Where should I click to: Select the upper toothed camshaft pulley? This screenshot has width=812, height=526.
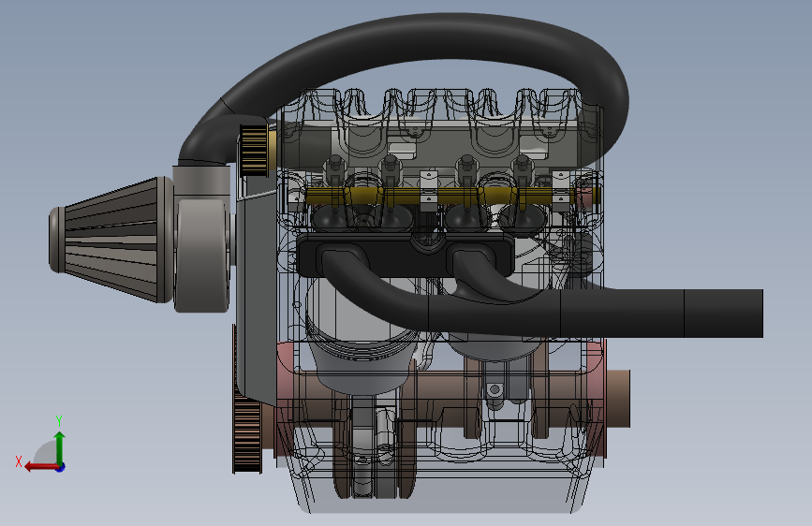click(253, 150)
